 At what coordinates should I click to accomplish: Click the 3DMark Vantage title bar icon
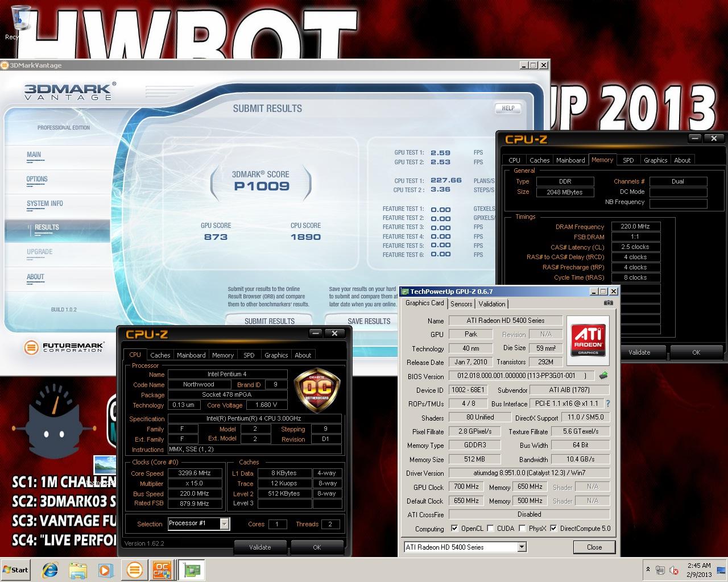click(x=5, y=65)
